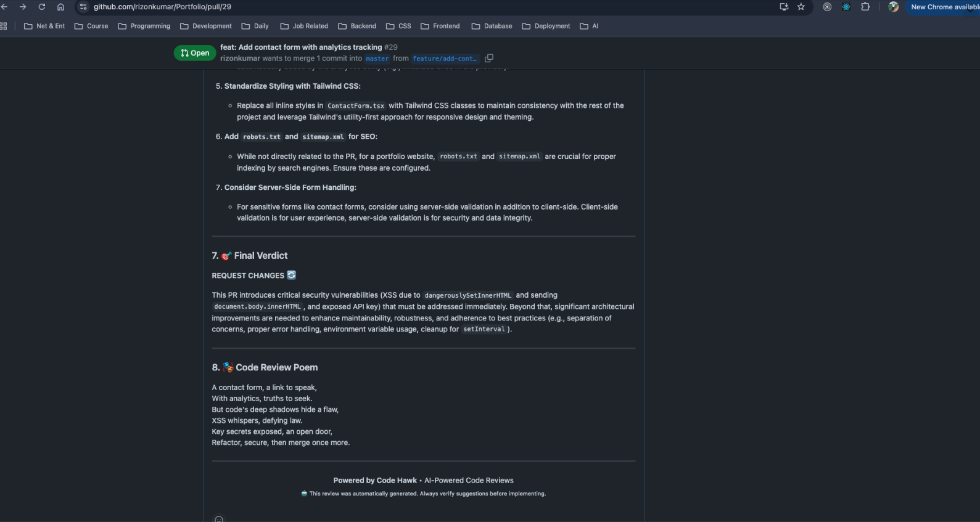
Task: Bookmark this page with the star icon
Action: pos(801,7)
